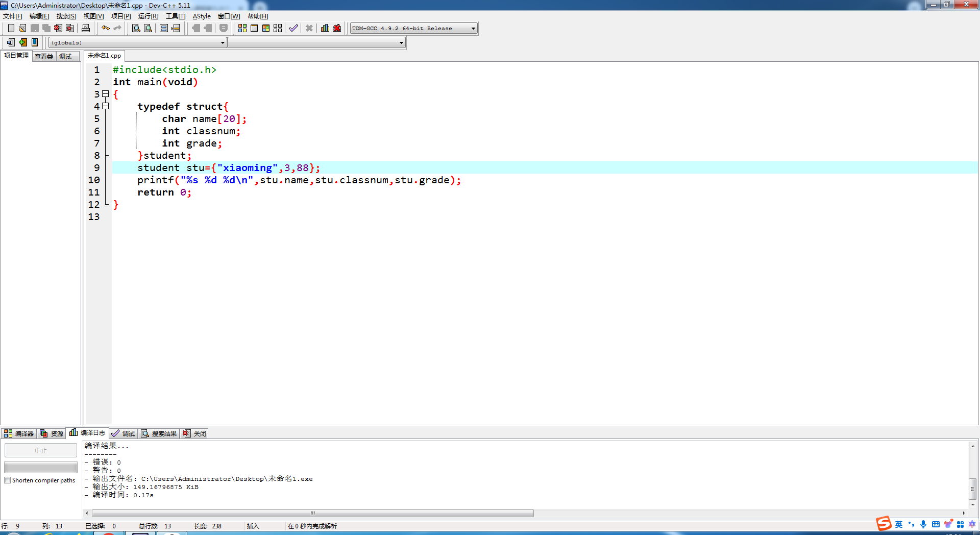Create a new source file via toolbar icon
Screen dimensions: 980x535
(x=11, y=28)
